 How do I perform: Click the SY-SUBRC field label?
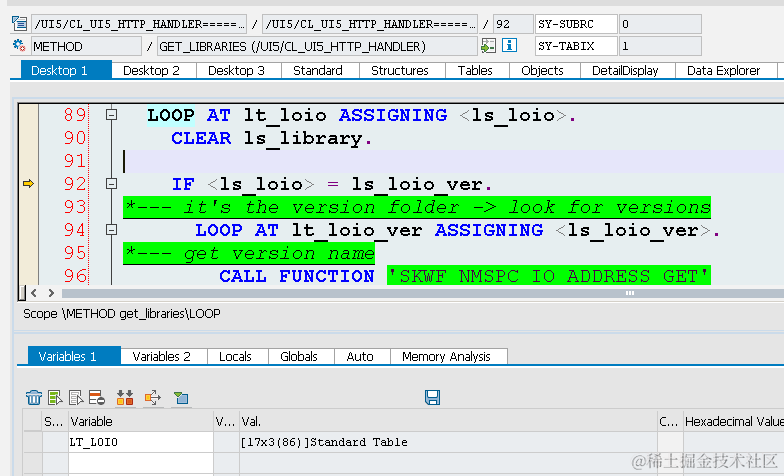pos(576,24)
